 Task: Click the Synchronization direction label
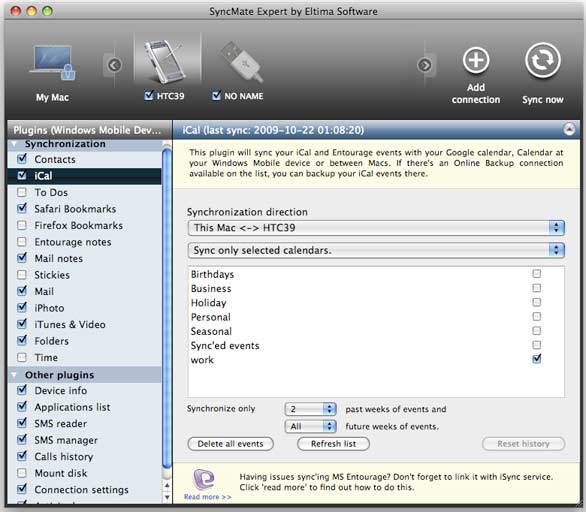(247, 212)
